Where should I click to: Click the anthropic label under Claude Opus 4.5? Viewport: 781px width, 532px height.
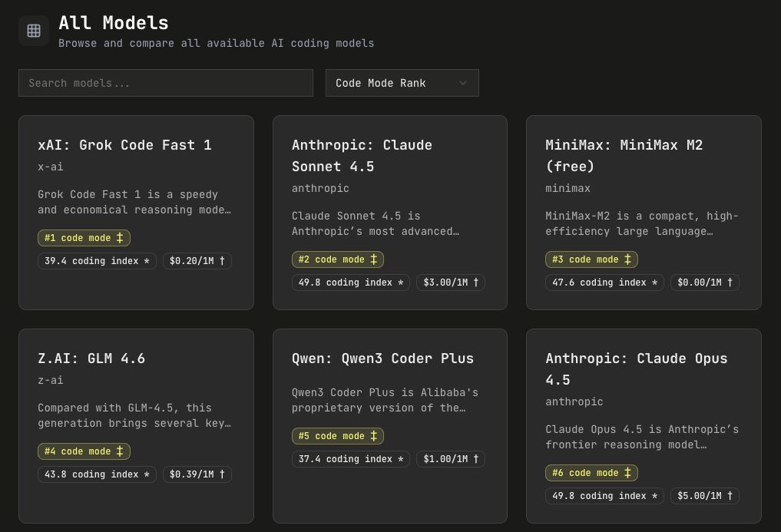click(574, 401)
